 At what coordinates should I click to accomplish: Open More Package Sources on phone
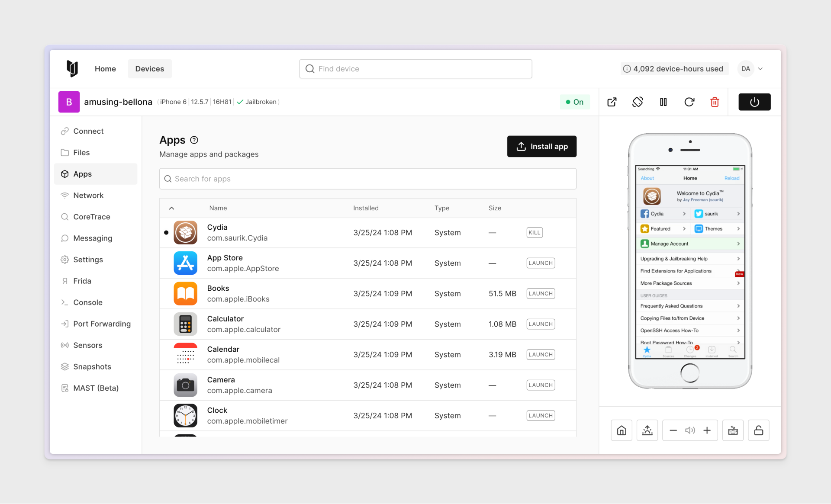(690, 283)
